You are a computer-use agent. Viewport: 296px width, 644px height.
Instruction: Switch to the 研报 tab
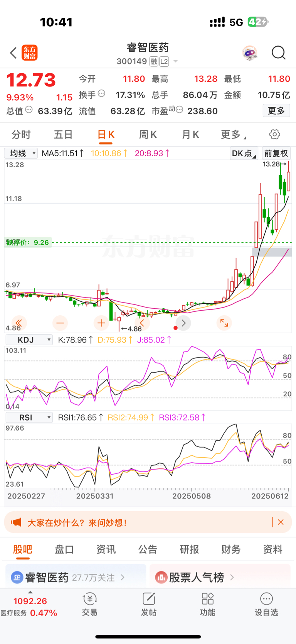189,549
